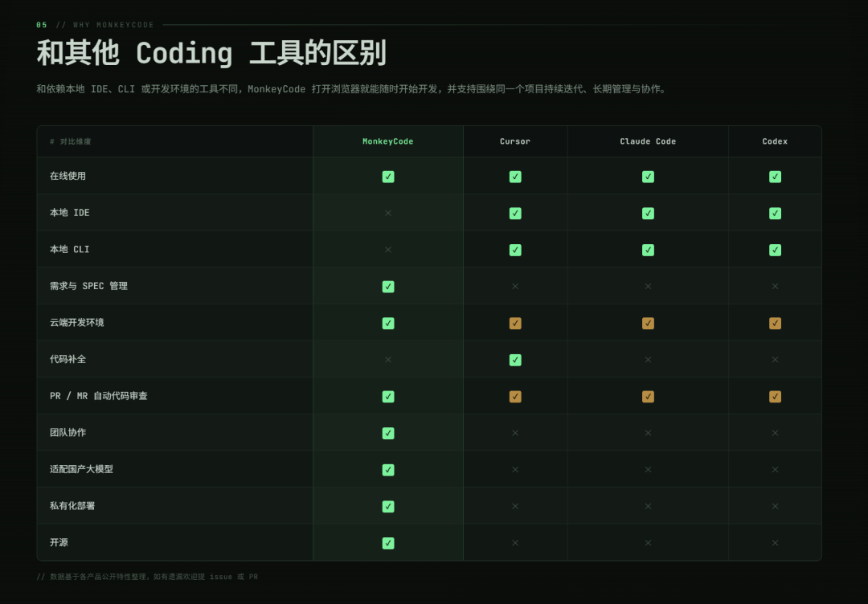Click MonkeyCode's X mark for 本地 IDE
This screenshot has height=604, width=868.
388,213
